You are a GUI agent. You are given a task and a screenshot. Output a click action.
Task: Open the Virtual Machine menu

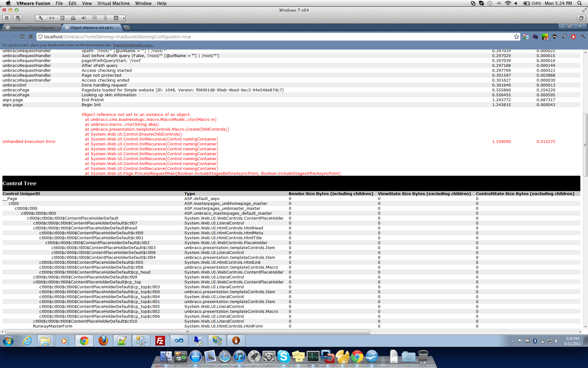[x=113, y=3]
